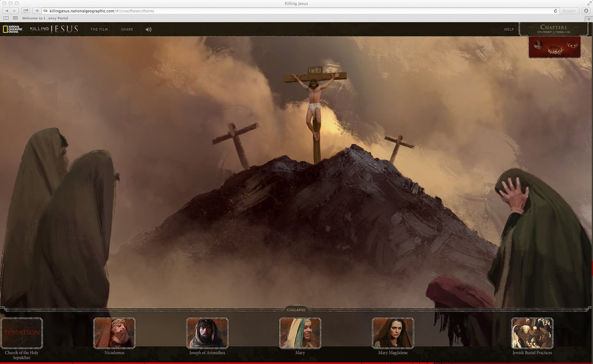The image size is (593, 364).
Task: Open the browser downloads button
Action: [586, 11]
